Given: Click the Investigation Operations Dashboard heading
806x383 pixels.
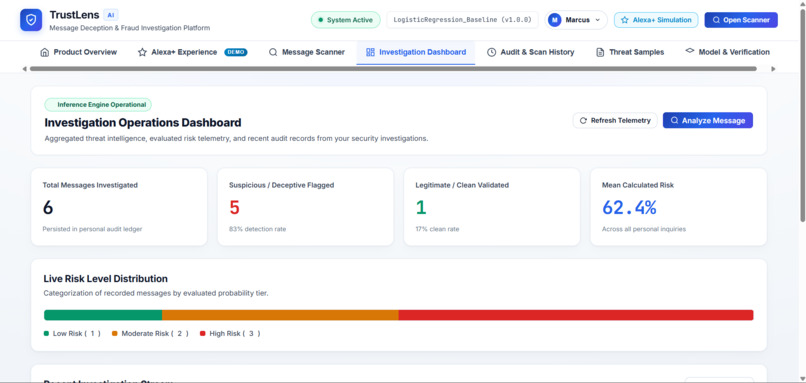Looking at the screenshot, I should pos(143,123).
